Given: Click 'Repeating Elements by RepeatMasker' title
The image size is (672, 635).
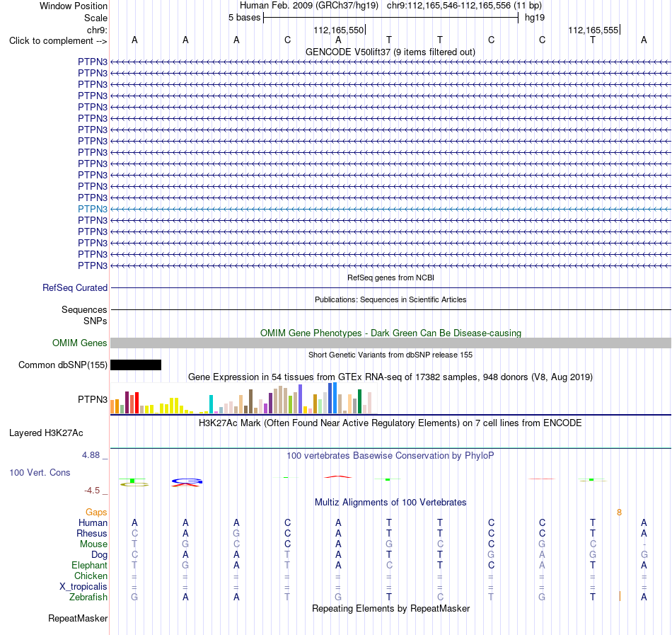Looking at the screenshot, I should coord(390,609).
